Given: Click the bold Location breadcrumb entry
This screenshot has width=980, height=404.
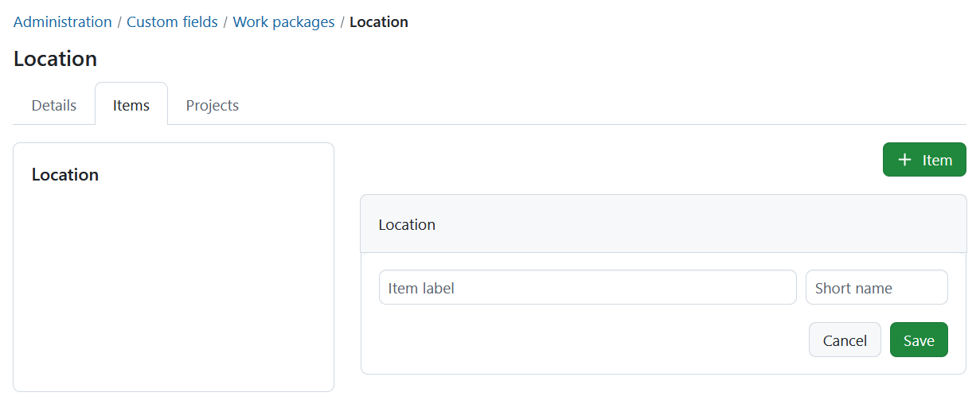Looking at the screenshot, I should point(379,22).
